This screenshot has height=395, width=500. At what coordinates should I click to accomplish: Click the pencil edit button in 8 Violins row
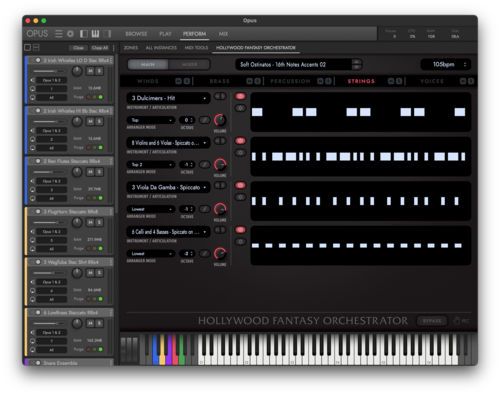205,164
